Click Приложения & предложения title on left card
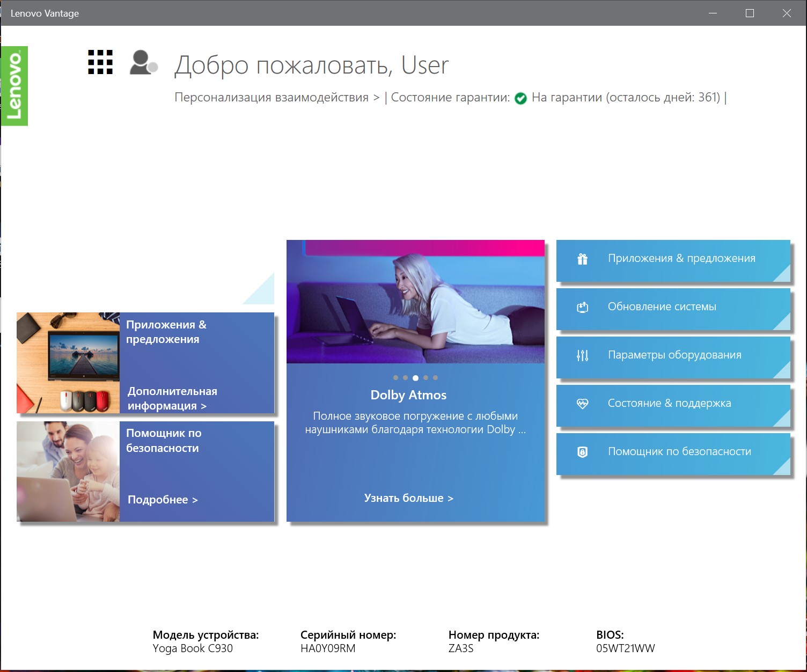 [x=166, y=332]
